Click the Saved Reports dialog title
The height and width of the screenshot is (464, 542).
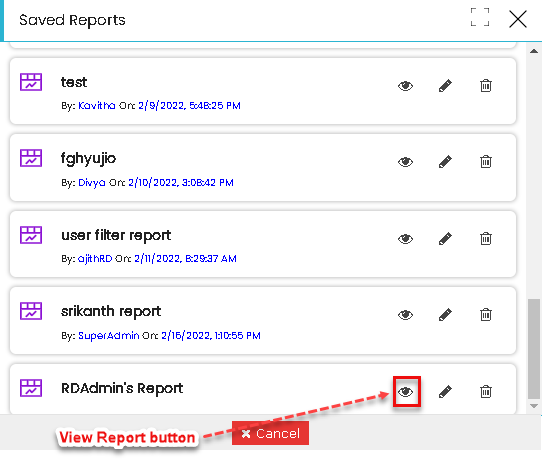pos(72,20)
